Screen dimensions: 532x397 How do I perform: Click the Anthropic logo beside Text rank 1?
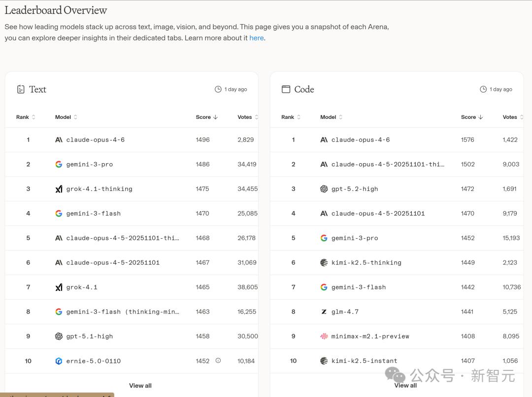click(x=59, y=140)
